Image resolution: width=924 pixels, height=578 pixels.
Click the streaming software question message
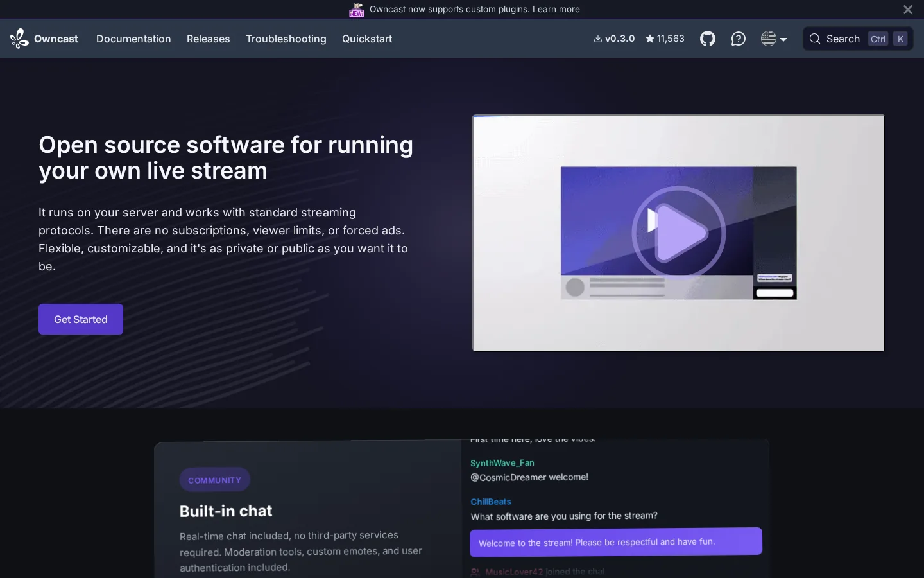[564, 516]
